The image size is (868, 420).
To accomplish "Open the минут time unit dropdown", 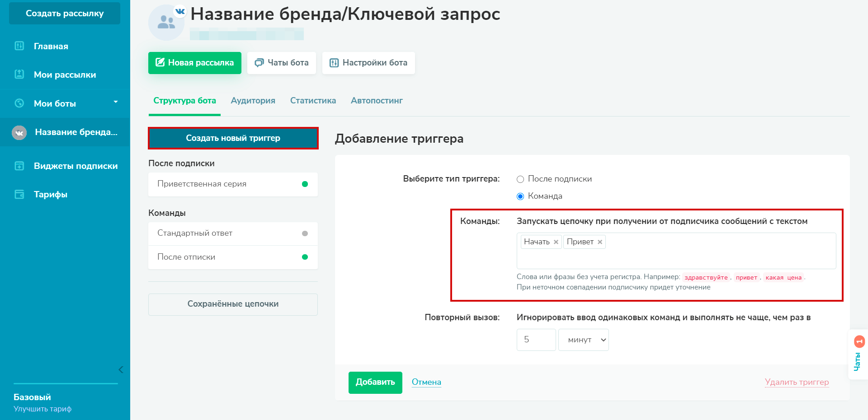I will coord(583,340).
